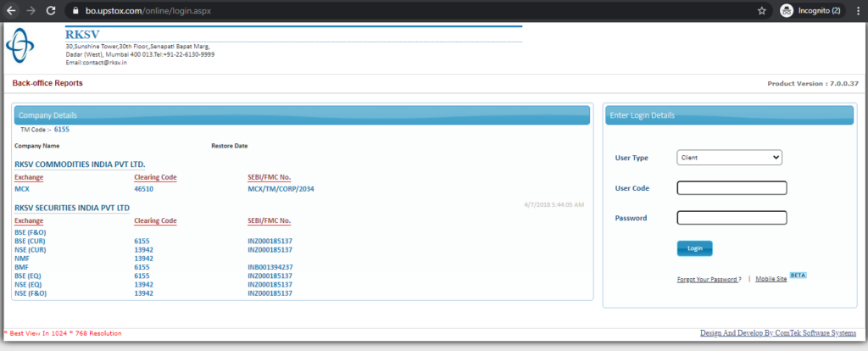Open Chrome's three-dot menu
This screenshot has width=868, height=351.
[x=857, y=10]
